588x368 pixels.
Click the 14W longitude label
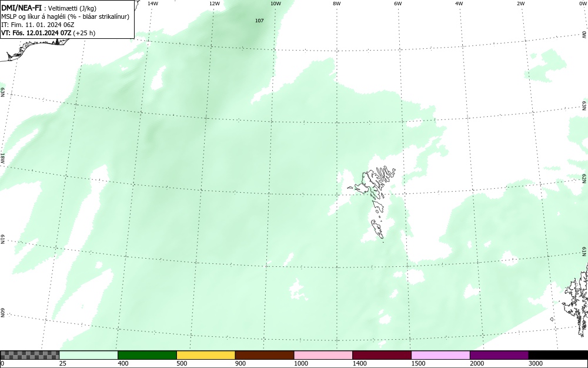(153, 4)
